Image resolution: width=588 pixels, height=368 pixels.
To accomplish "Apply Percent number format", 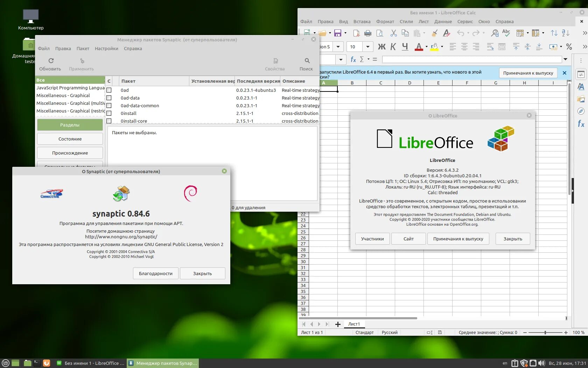I will tap(569, 47).
